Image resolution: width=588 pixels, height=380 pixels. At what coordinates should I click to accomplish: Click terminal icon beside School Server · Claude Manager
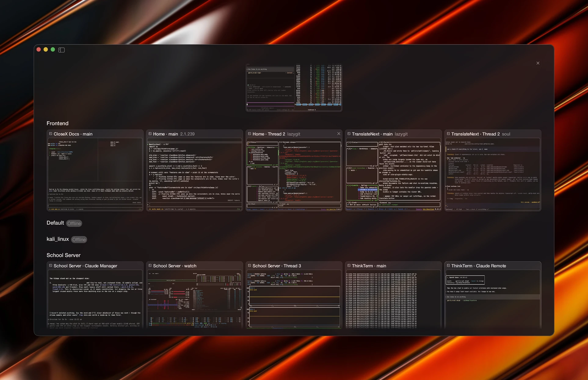[51, 266]
